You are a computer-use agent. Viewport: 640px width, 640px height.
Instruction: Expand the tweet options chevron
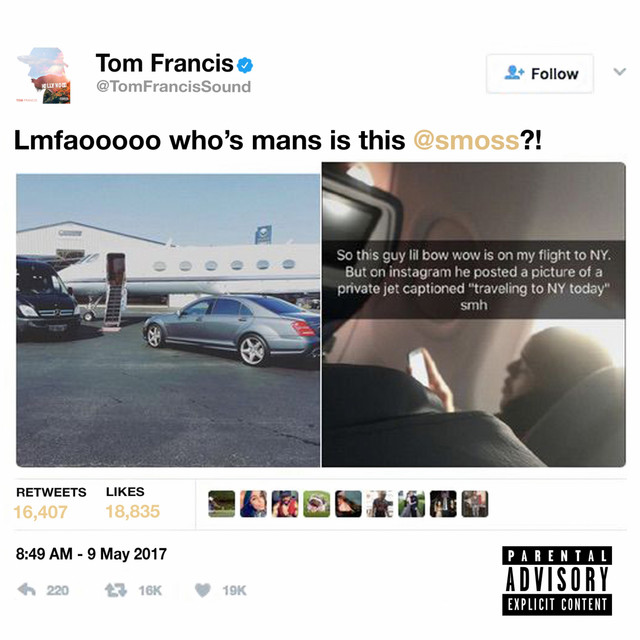point(620,72)
